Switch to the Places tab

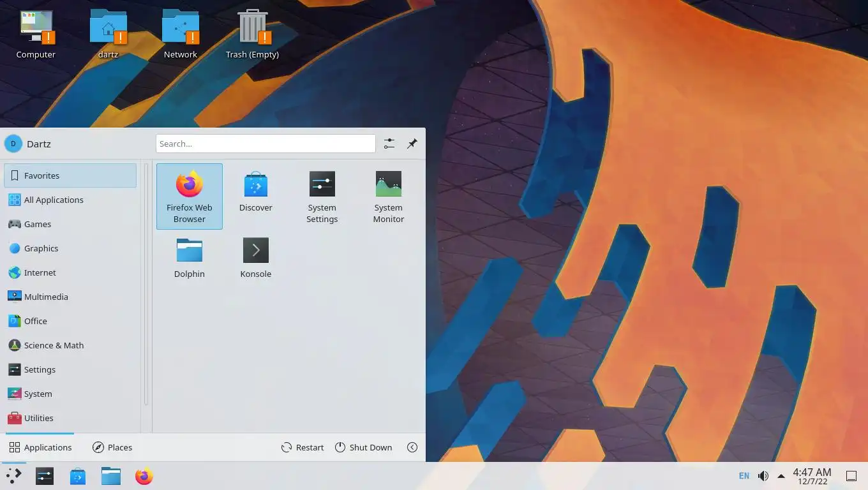pos(112,447)
